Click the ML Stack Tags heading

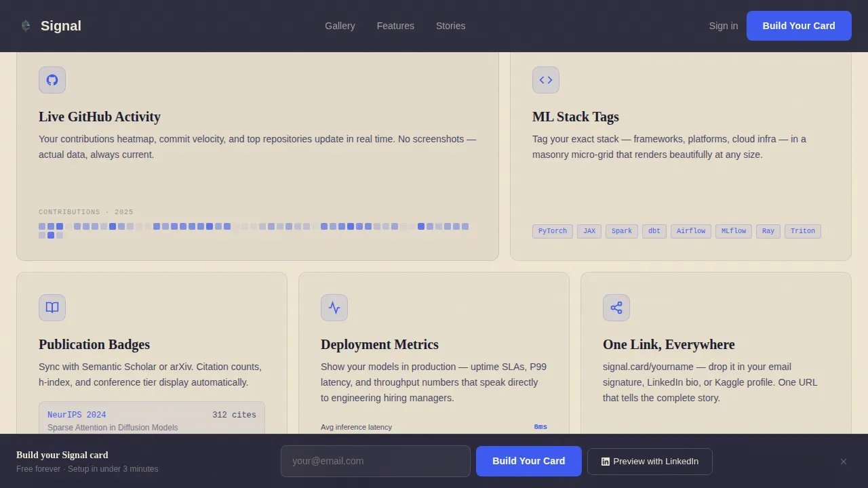(x=576, y=117)
